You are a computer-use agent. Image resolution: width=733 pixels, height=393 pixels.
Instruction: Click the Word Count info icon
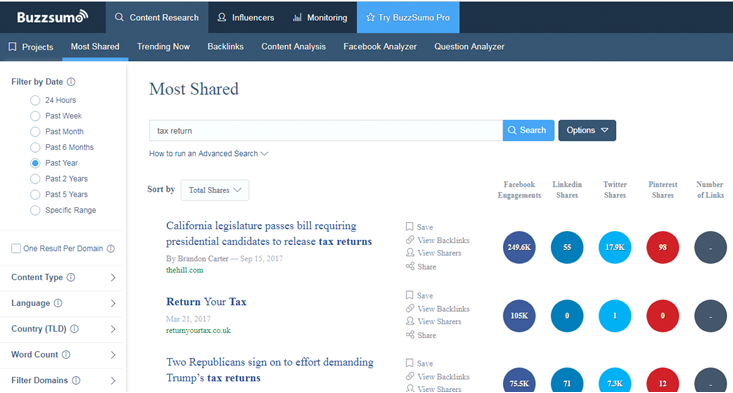(66, 354)
